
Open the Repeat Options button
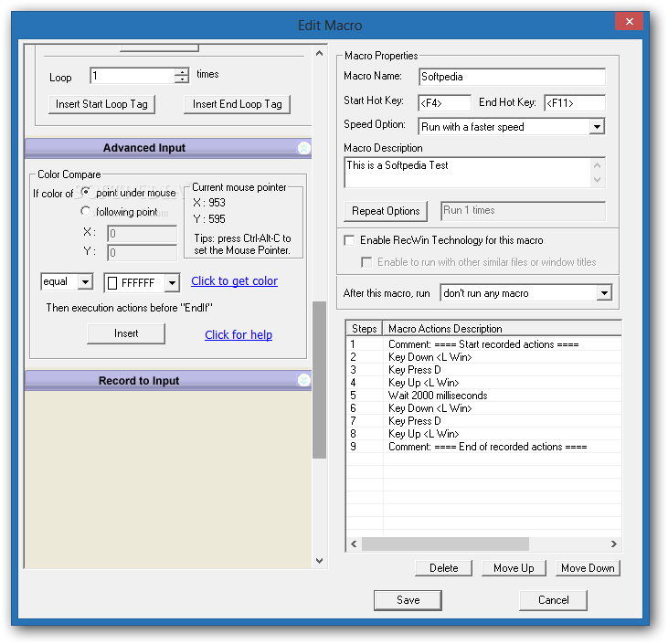click(x=386, y=211)
